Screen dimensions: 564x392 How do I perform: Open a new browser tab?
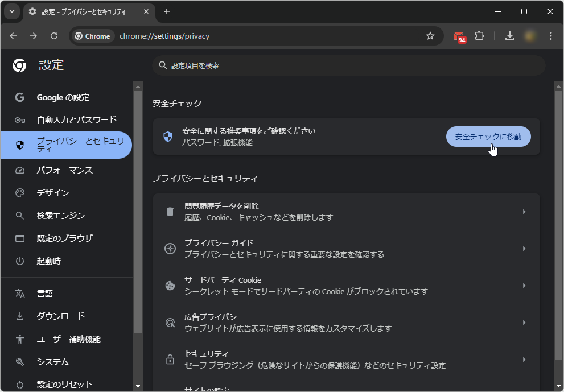[165, 11]
